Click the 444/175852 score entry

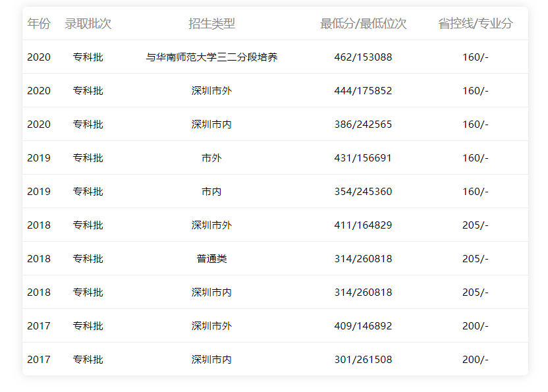pos(363,91)
